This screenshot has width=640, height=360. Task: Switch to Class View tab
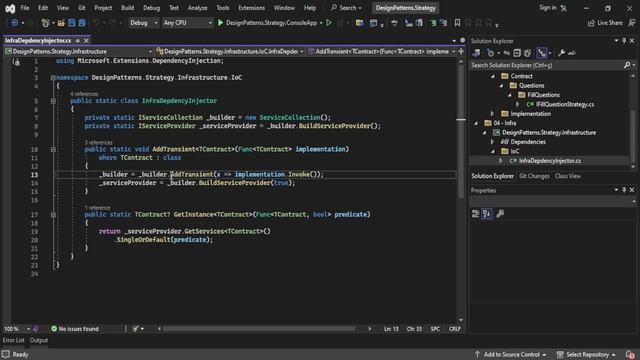568,176
